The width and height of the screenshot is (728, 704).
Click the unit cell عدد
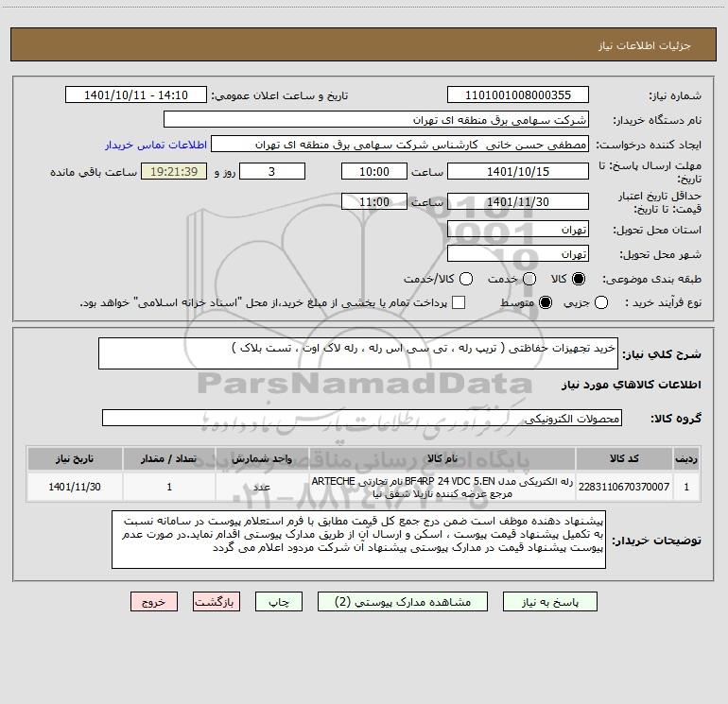pos(262,487)
